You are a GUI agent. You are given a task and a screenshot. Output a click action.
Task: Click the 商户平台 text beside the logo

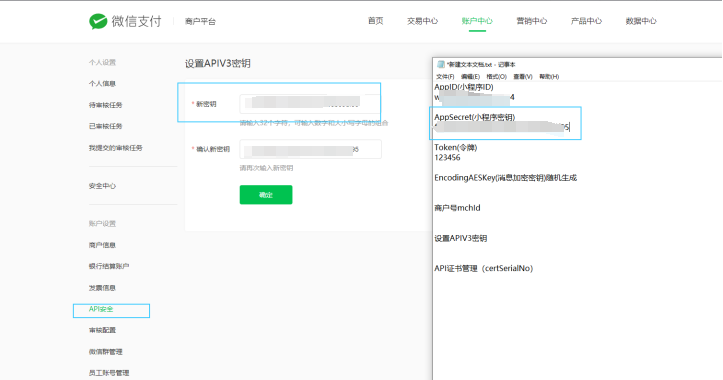tap(200, 21)
